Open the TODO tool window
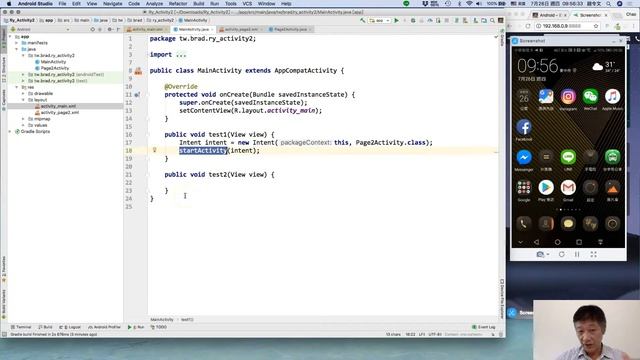 [159, 327]
